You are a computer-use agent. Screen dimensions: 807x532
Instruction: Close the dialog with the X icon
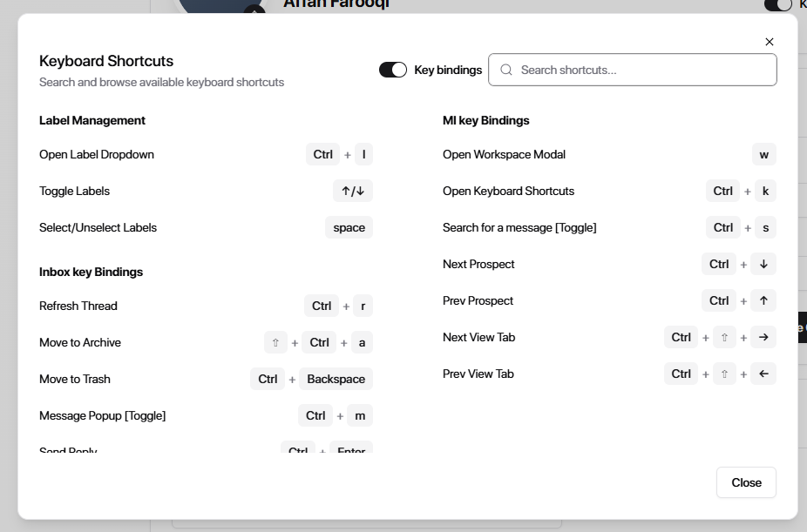[x=769, y=42]
